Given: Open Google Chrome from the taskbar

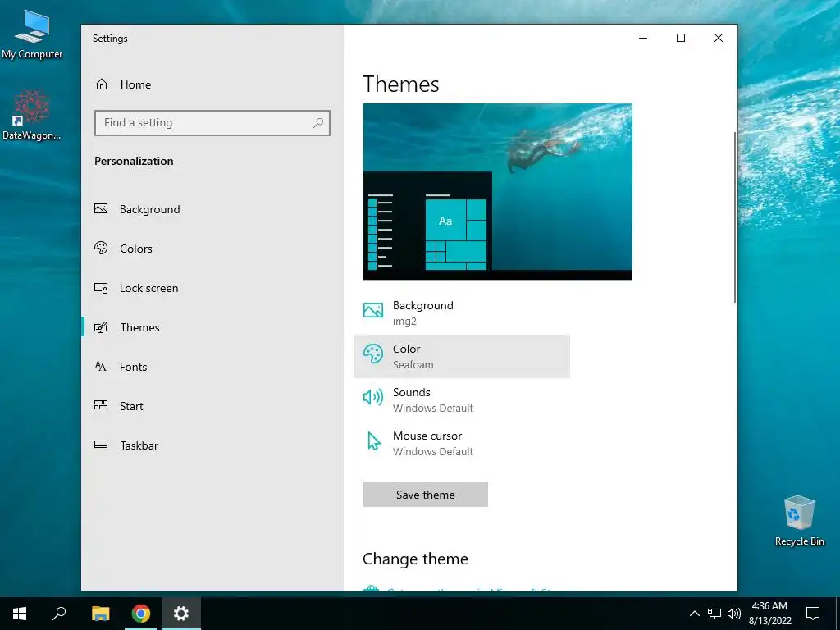Looking at the screenshot, I should [x=141, y=614].
